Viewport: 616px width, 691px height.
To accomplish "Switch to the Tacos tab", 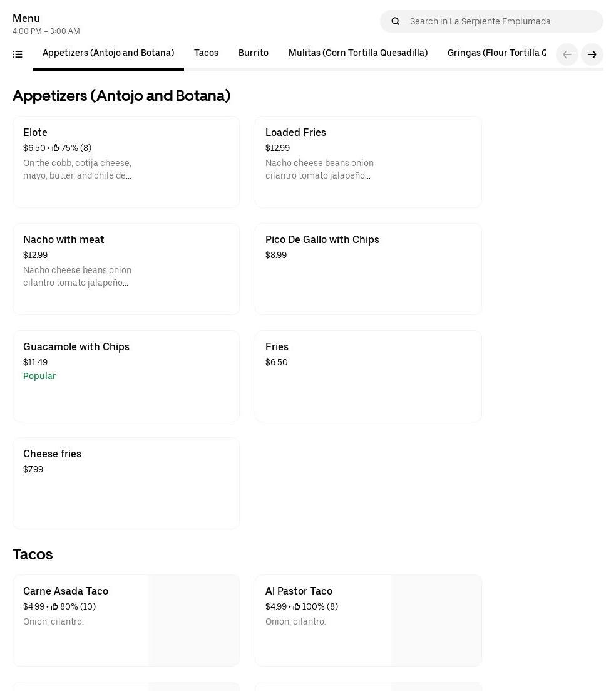I will pos(206,53).
